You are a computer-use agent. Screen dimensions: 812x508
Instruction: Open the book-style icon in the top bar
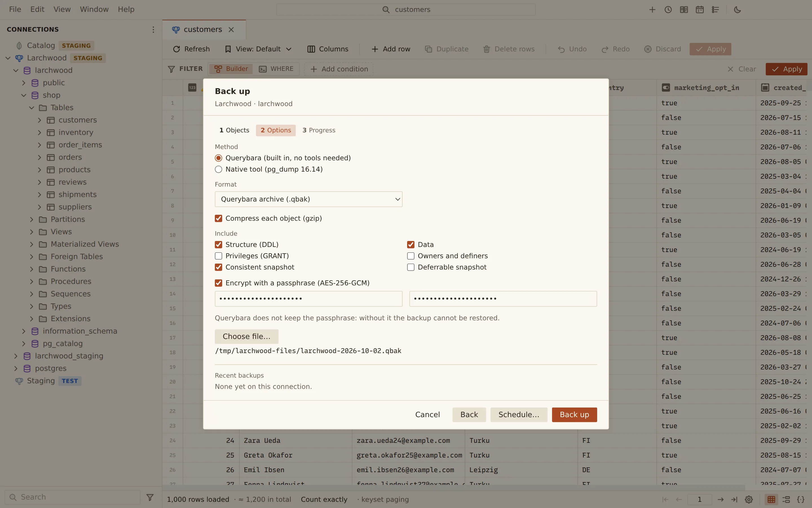click(684, 10)
